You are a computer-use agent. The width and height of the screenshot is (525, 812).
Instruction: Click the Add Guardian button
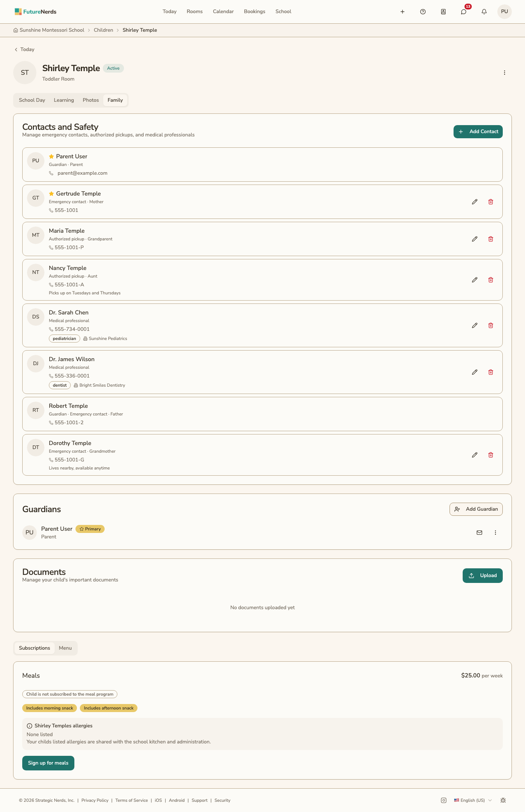tap(476, 509)
